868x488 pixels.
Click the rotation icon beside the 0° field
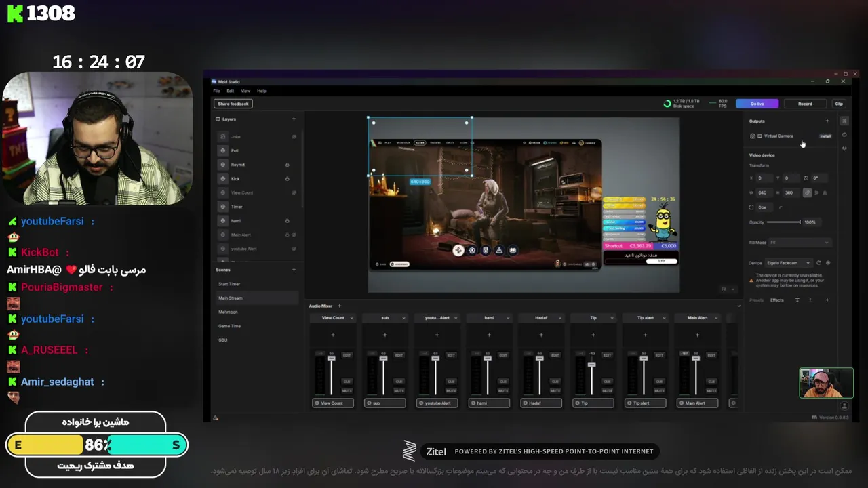coord(806,178)
